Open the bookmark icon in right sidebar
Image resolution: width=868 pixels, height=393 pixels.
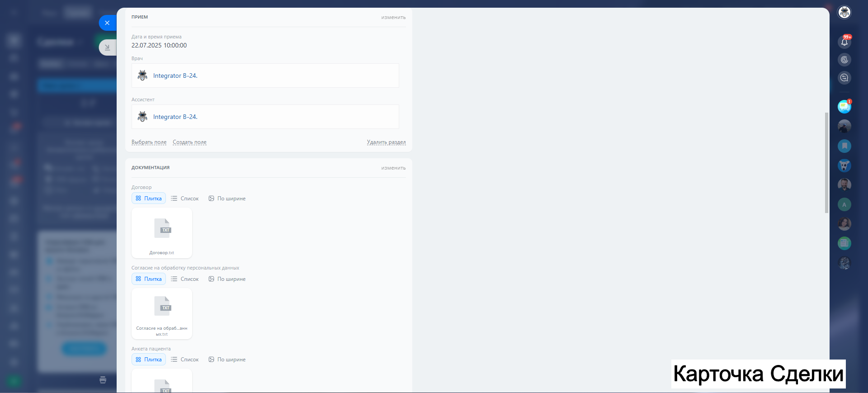(844, 146)
